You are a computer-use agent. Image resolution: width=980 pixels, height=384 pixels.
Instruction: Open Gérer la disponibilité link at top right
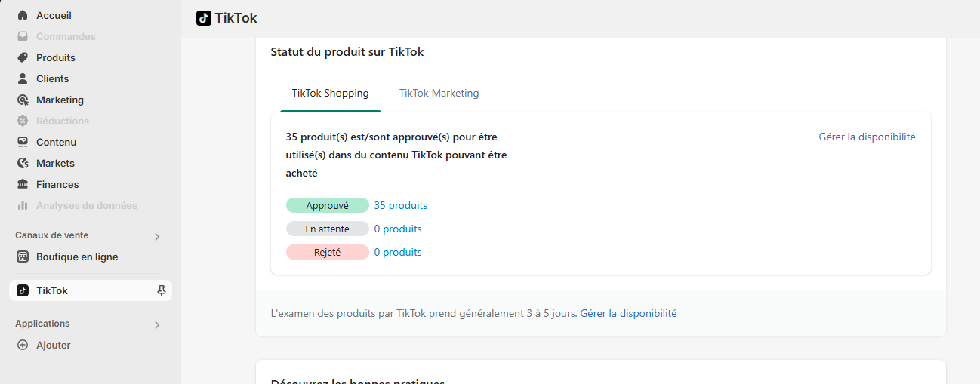(867, 137)
